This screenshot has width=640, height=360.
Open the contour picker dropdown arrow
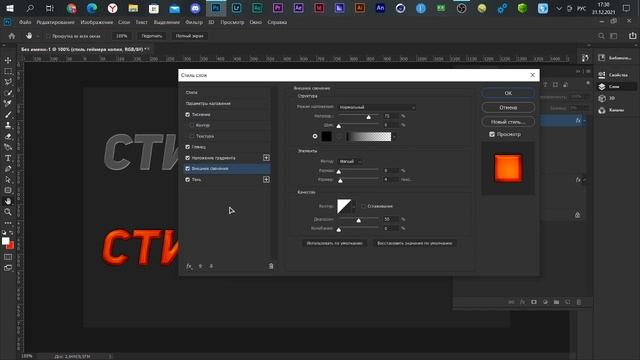pos(353,207)
